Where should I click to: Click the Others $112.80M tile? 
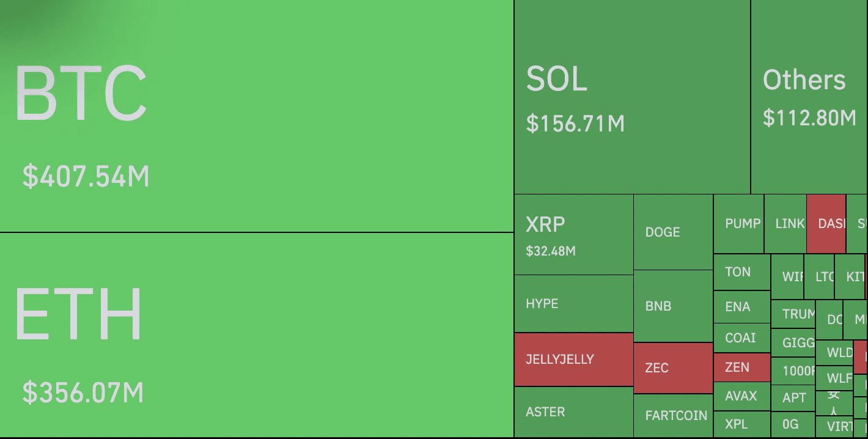[x=808, y=98]
